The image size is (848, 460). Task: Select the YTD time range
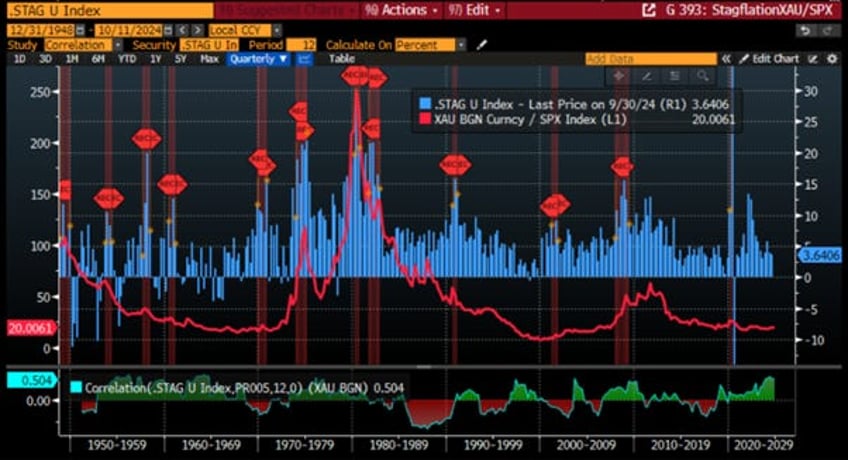[x=127, y=59]
